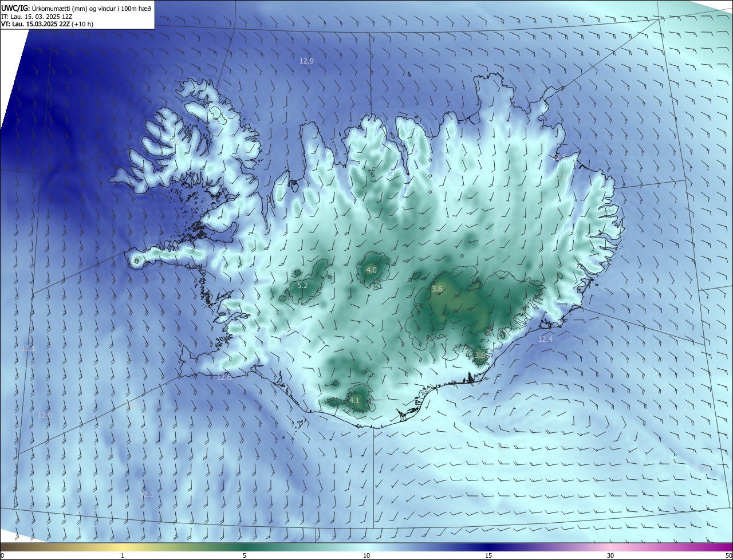Click the colorbar tick label '15'

tap(488, 556)
